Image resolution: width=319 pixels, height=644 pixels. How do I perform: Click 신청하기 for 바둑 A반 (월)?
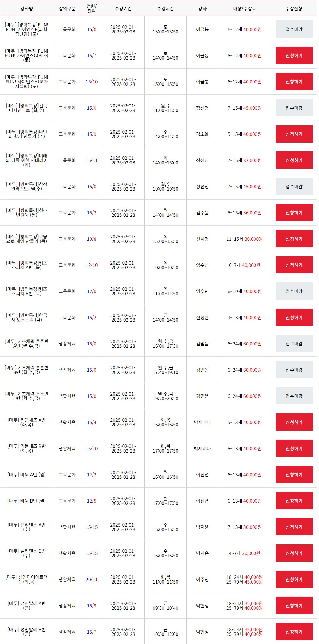click(x=294, y=474)
